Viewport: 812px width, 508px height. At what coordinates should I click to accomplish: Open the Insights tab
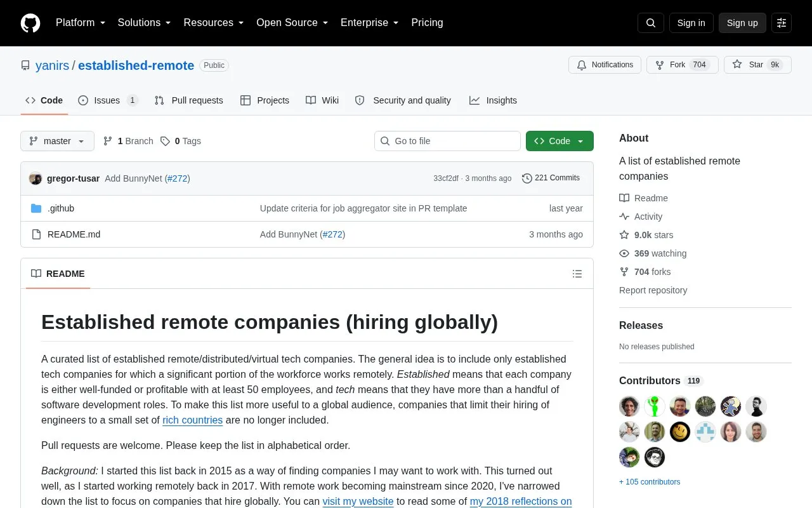[493, 100]
